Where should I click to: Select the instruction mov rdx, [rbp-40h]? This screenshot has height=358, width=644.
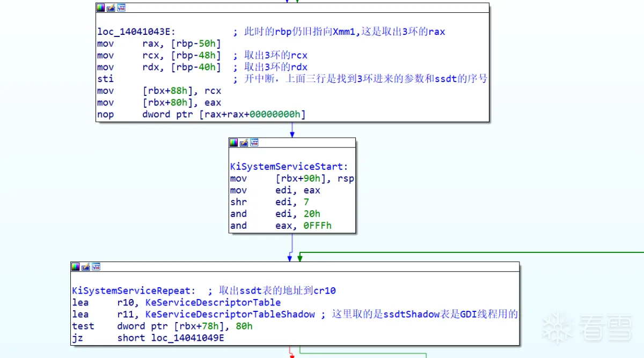159,68
